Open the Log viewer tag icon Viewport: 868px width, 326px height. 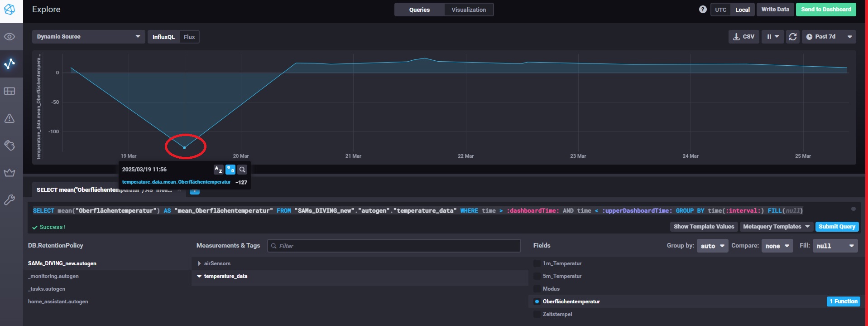(10, 145)
